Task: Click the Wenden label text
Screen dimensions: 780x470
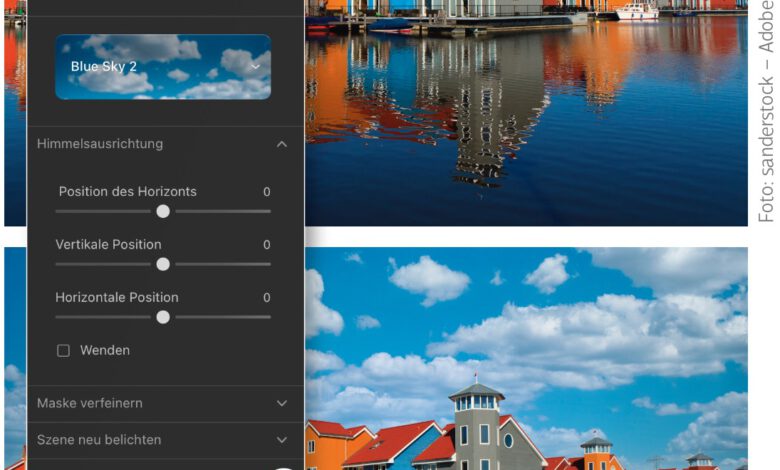Action: click(105, 351)
